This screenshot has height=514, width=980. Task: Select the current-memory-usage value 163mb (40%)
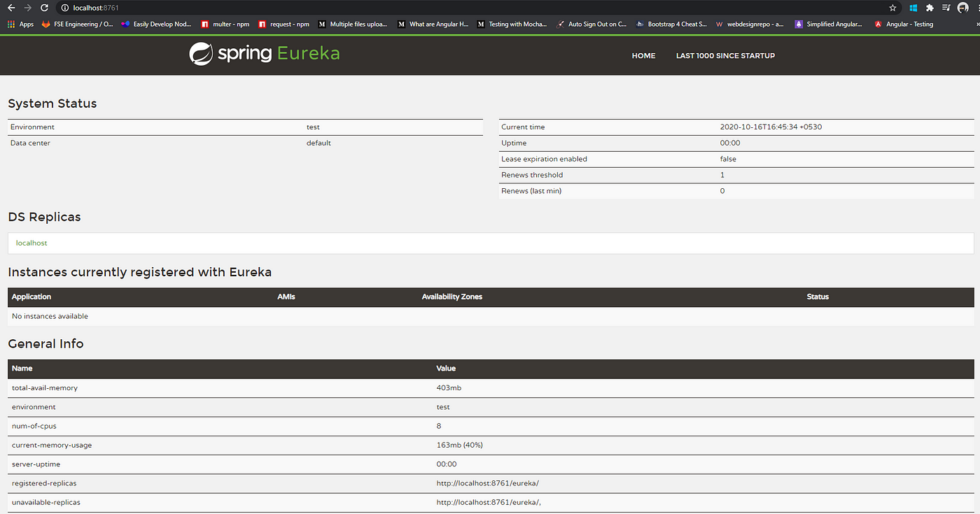click(459, 445)
